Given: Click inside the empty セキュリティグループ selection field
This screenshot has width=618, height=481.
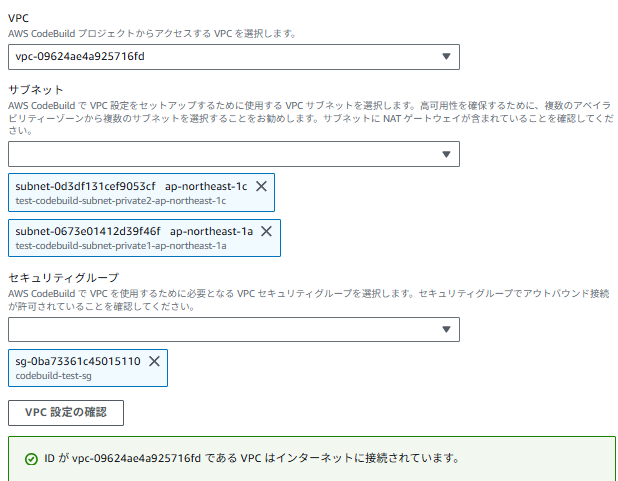Looking at the screenshot, I should (220, 330).
